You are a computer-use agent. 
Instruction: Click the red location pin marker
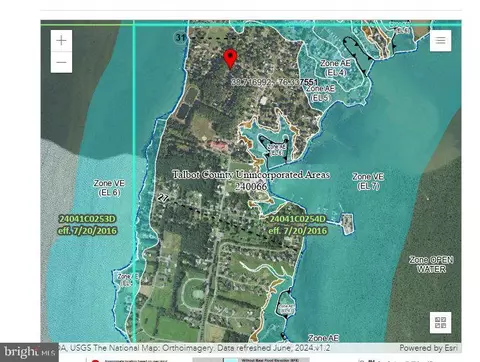click(x=230, y=59)
